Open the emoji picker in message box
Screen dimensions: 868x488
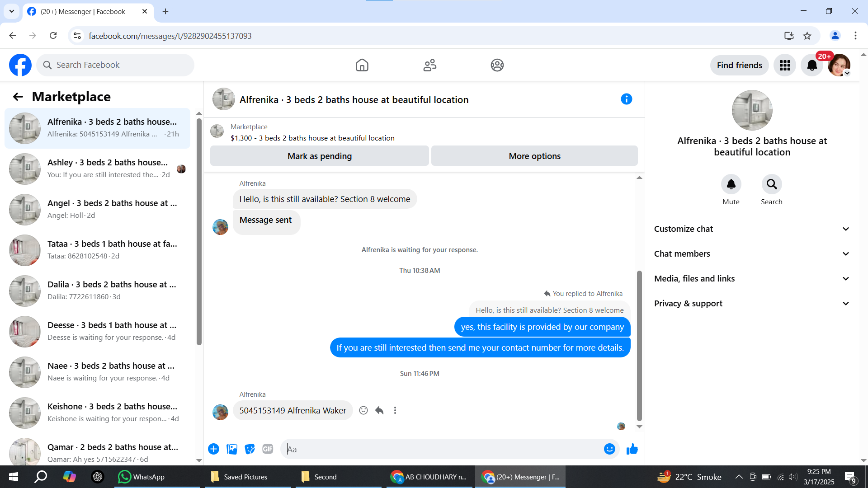[x=609, y=449]
